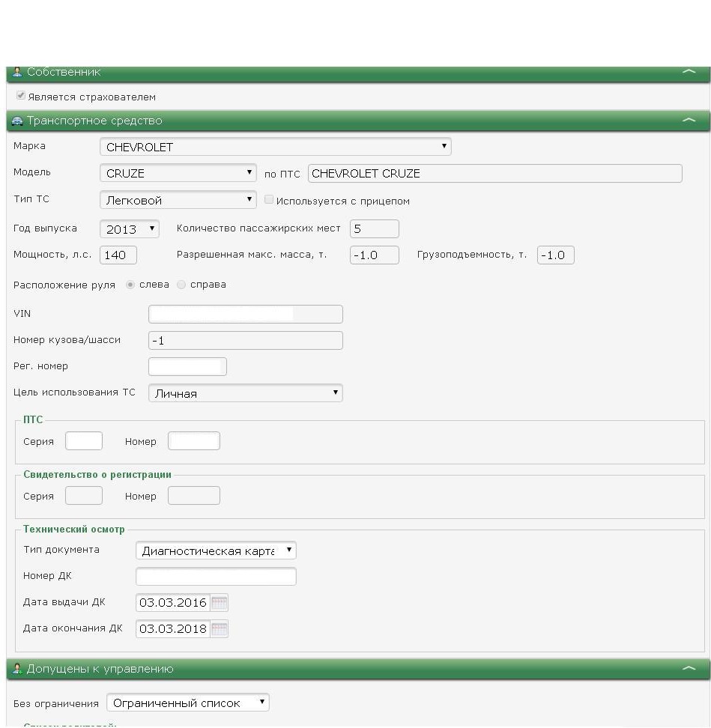Open calendar picker for Дата окончания ДК
Screen dimensions: 711x728
pyautogui.click(x=220, y=629)
